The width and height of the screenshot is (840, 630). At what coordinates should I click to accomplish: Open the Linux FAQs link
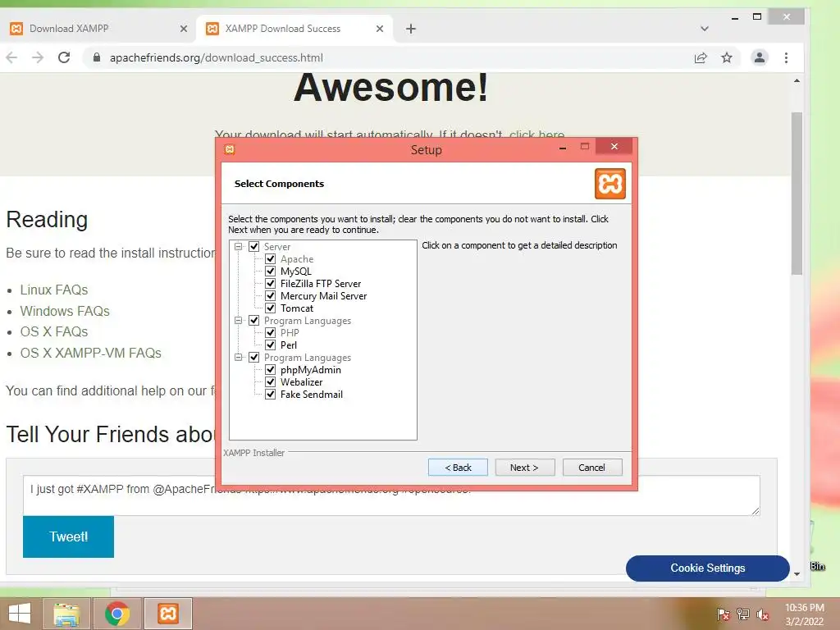[x=54, y=290]
